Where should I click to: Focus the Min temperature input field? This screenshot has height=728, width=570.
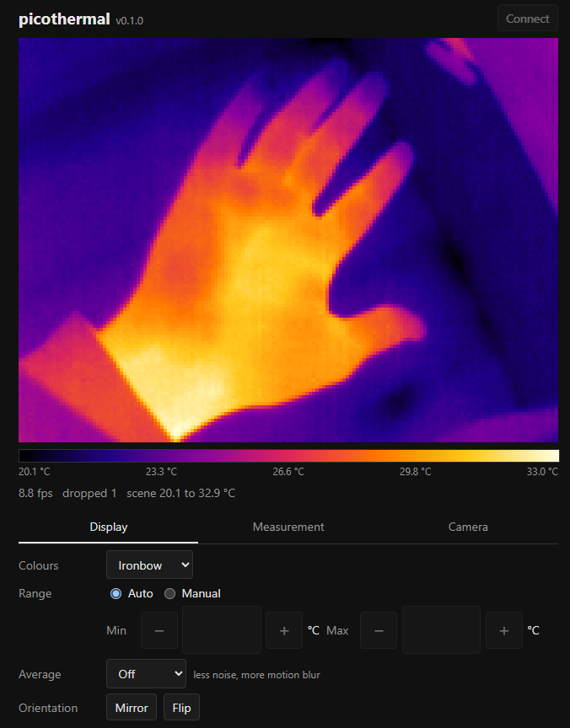222,629
